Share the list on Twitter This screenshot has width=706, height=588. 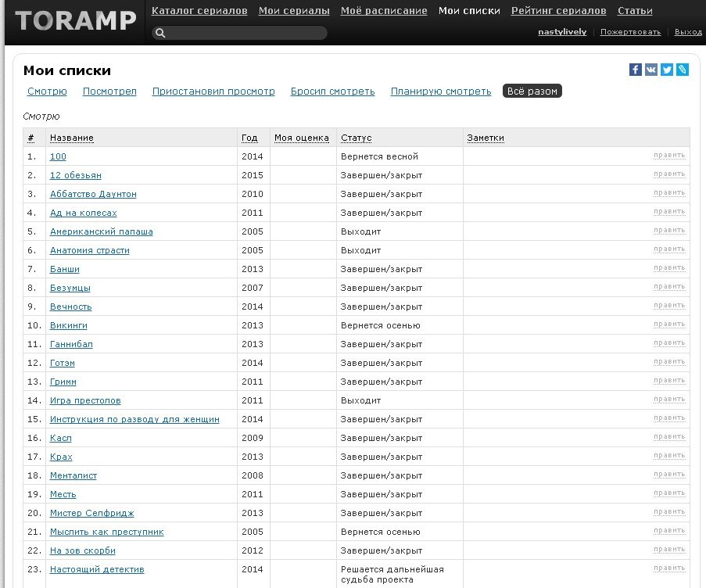click(667, 70)
